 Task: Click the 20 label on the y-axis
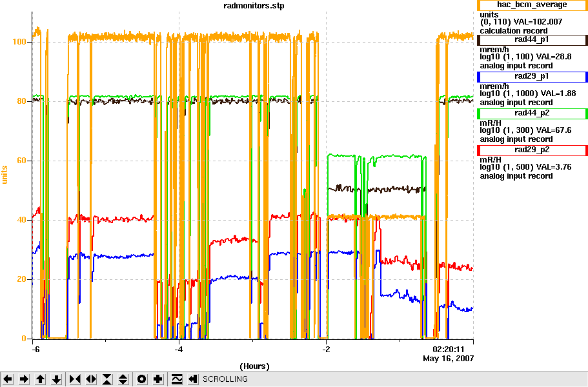[x=21, y=279]
